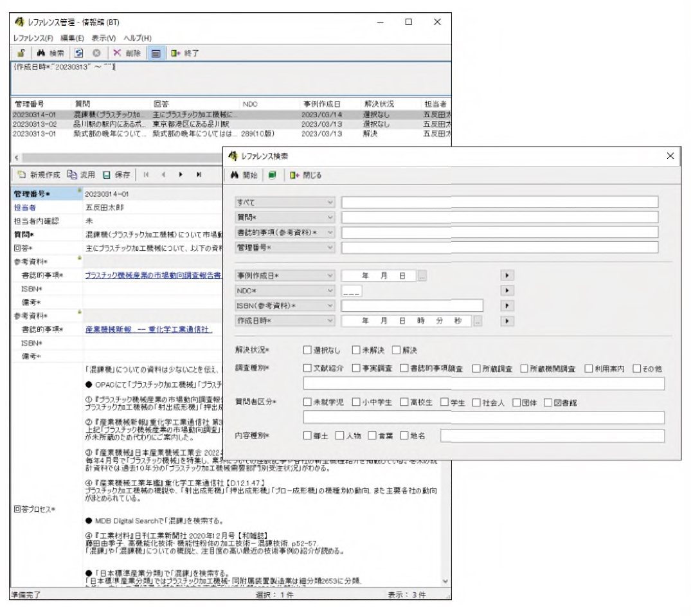The height and width of the screenshot is (616, 691).
Task: Click the 削除 delete X icon
Action: pos(117,53)
